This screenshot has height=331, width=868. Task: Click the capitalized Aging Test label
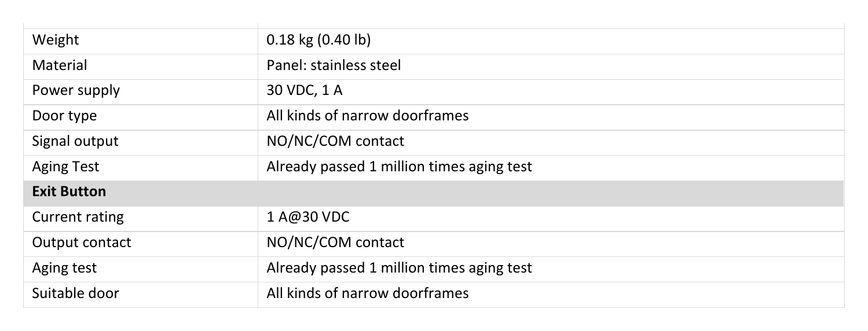point(65,167)
